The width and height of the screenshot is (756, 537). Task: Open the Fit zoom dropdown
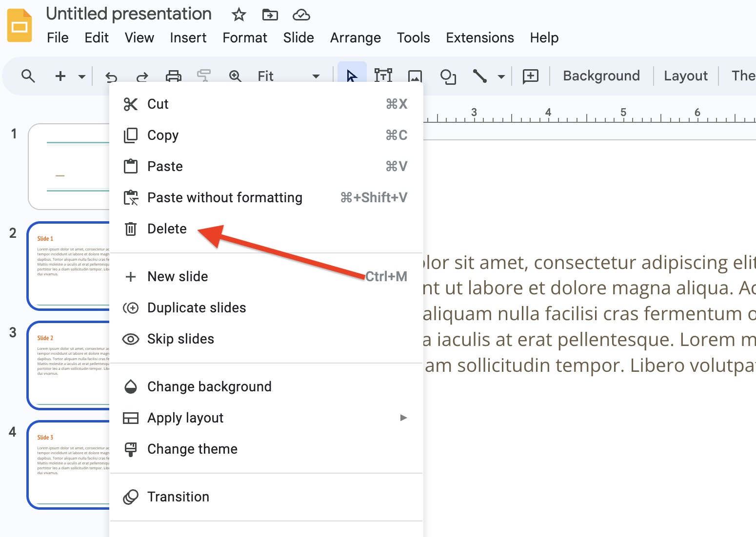(316, 76)
